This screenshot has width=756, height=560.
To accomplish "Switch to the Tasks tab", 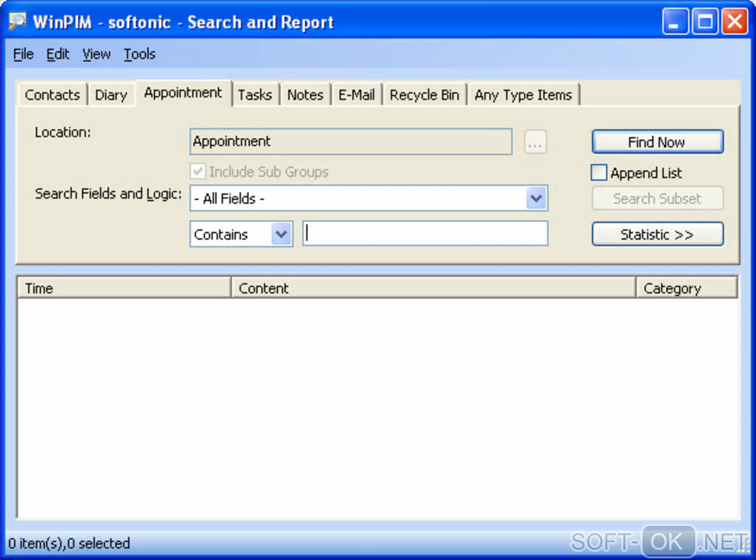I will pos(254,95).
